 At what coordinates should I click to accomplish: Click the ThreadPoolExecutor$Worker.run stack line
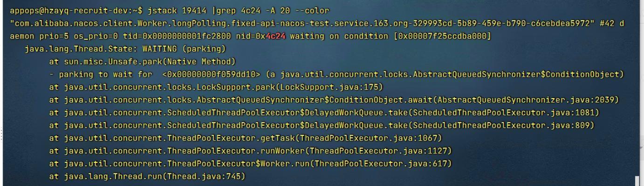pyautogui.click(x=251, y=164)
